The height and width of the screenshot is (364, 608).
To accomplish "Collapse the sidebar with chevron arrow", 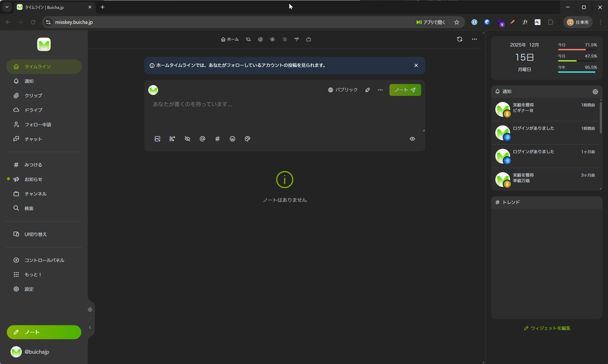I will coord(90,328).
